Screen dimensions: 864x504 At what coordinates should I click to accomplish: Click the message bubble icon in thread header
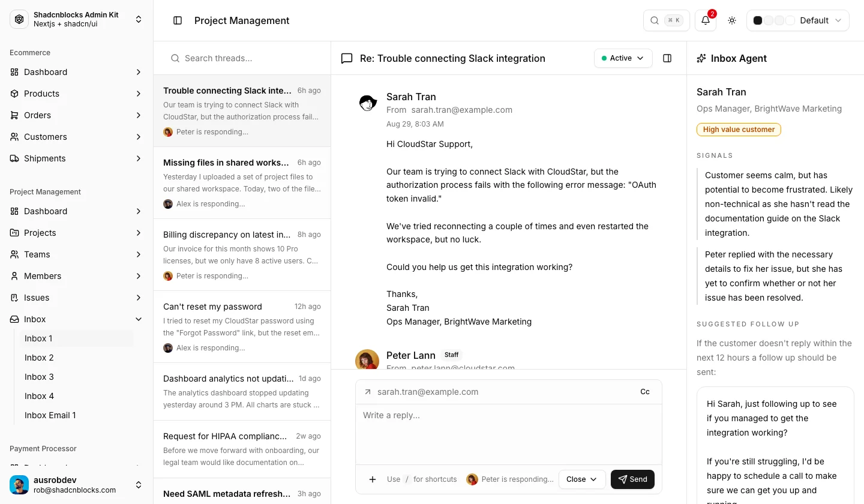point(347,58)
